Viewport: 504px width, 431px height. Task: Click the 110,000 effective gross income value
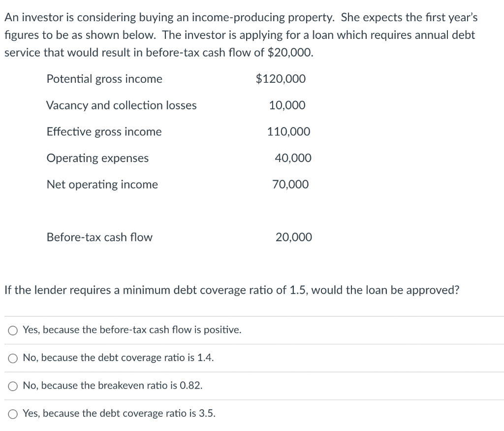(x=288, y=132)
